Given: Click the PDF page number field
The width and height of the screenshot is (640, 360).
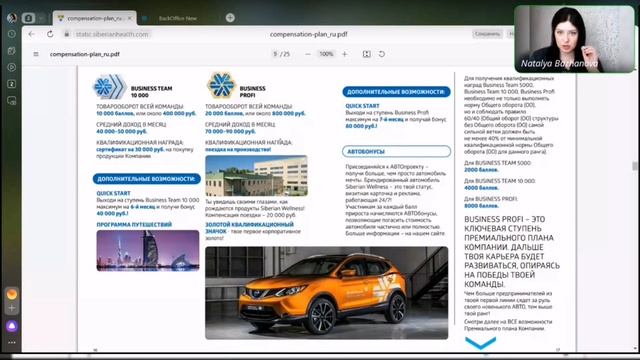Looking at the screenshot, I should coord(276,54).
